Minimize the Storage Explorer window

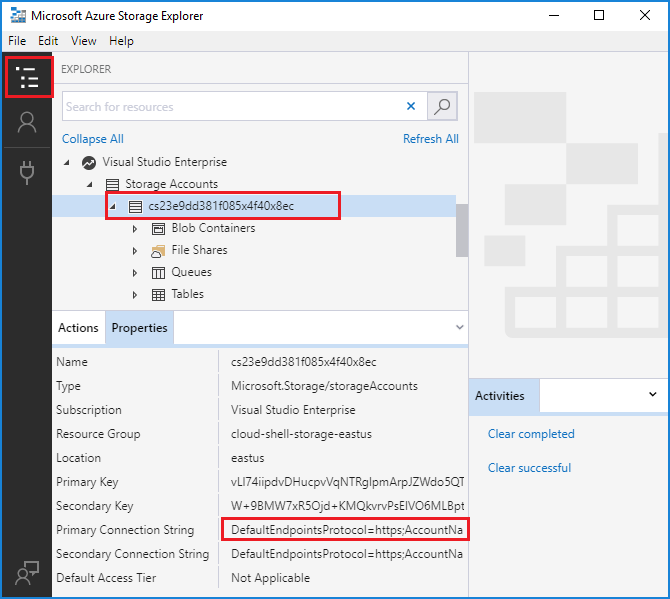(x=554, y=15)
